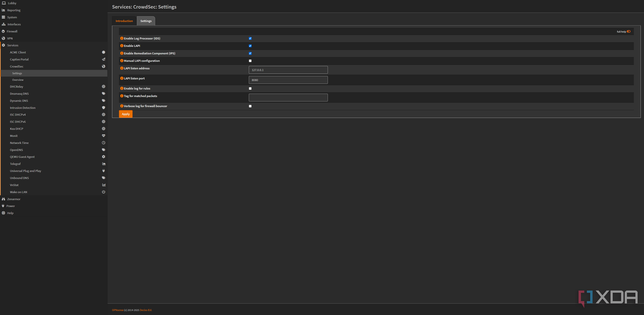
Task: Uncheck the Enable LAPI checkbox
Action: coord(250,46)
